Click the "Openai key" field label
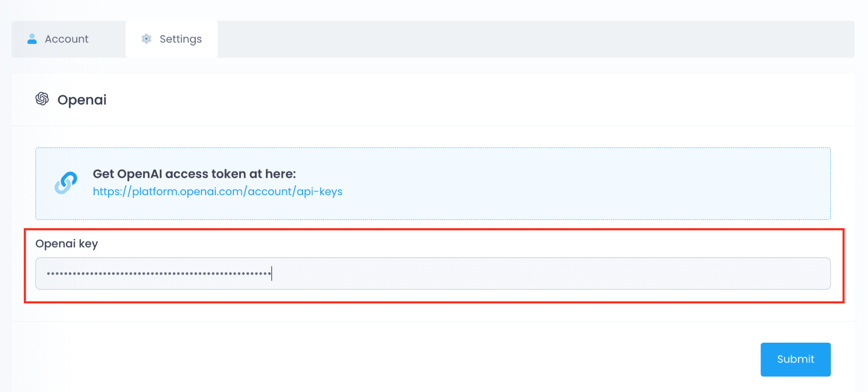The height and width of the screenshot is (392, 868). coord(66,244)
